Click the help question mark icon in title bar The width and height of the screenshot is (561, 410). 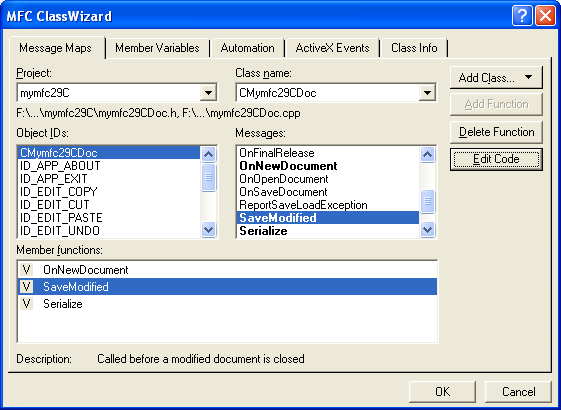coord(522,16)
